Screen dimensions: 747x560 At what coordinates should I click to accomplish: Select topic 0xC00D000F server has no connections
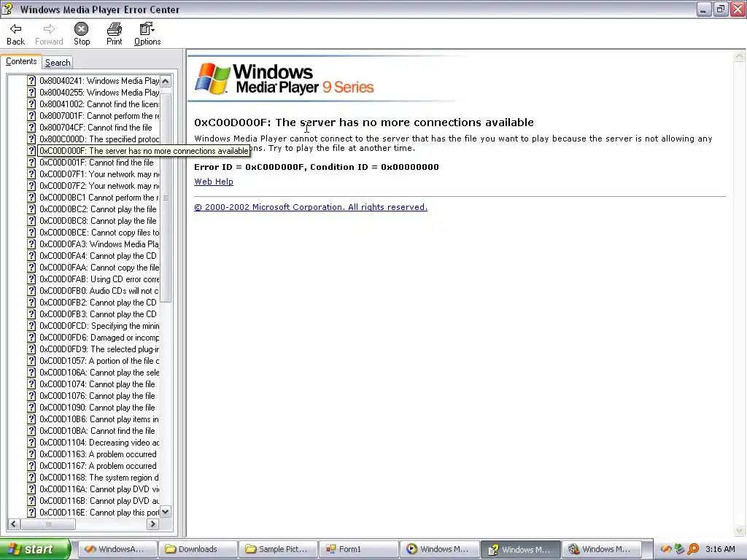click(x=144, y=151)
